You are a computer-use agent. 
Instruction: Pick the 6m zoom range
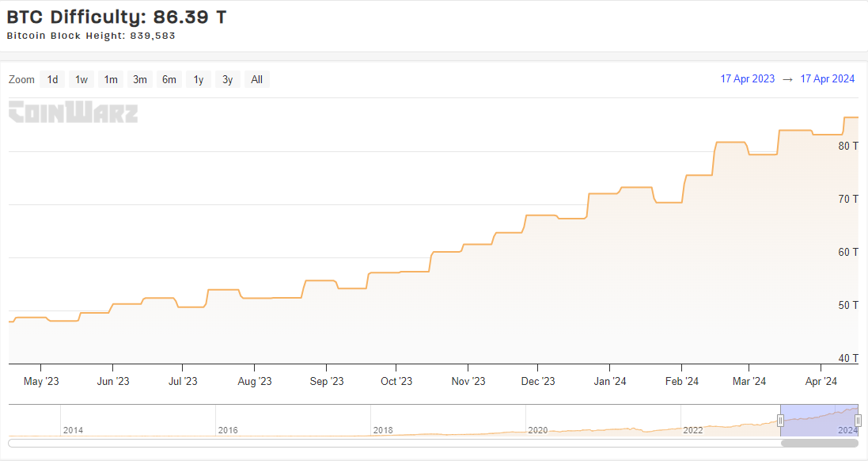(169, 79)
